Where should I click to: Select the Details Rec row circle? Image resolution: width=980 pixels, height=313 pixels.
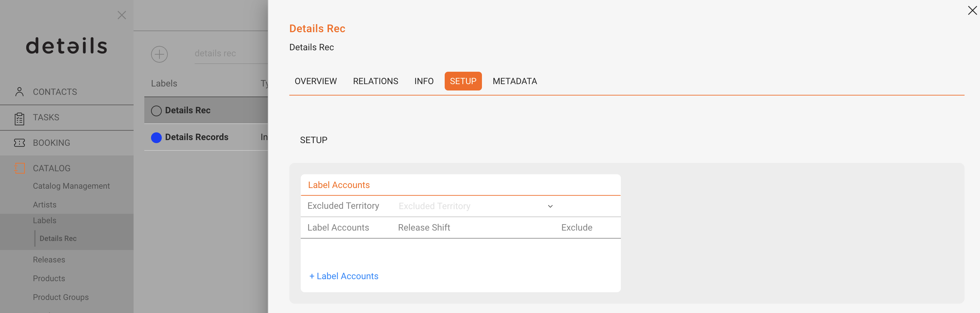tap(156, 111)
